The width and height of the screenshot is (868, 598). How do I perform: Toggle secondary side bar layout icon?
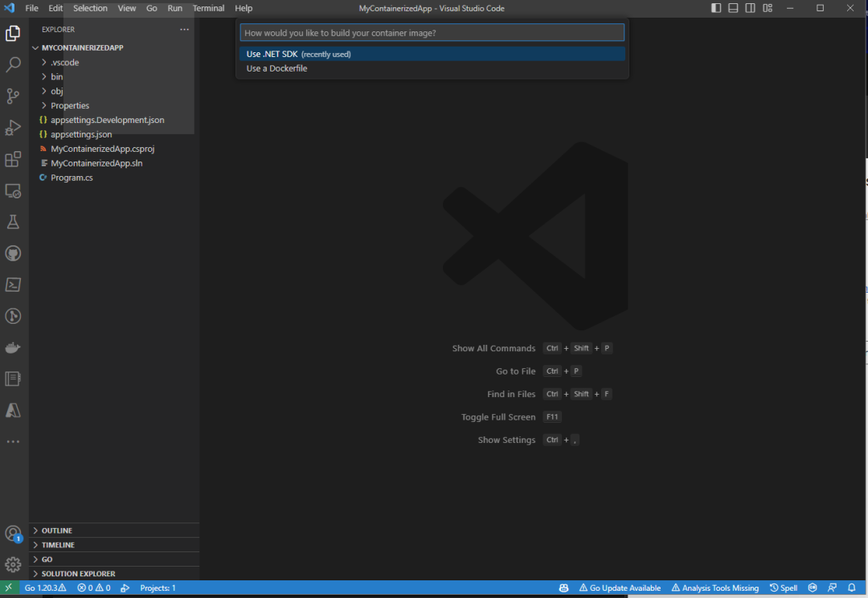pyautogui.click(x=750, y=8)
